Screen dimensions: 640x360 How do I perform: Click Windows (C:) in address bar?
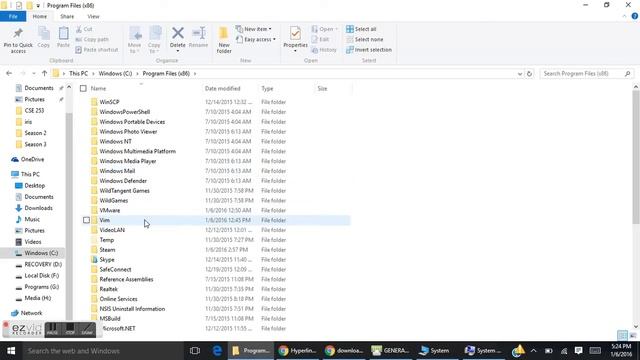[115, 73]
